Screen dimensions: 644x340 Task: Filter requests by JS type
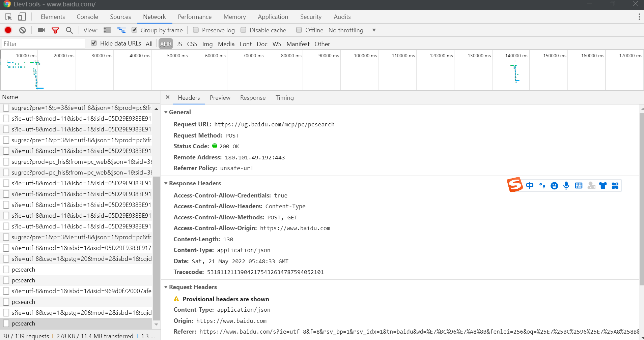179,44
